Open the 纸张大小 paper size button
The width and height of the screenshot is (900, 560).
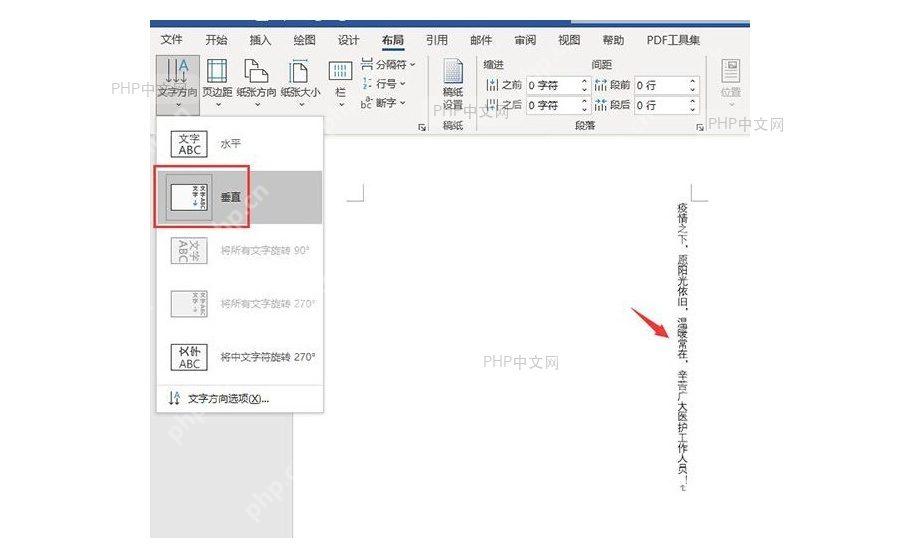pyautogui.click(x=300, y=84)
